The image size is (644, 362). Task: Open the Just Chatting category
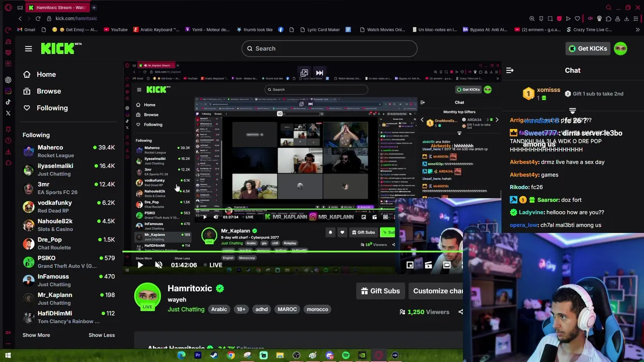pos(186,309)
